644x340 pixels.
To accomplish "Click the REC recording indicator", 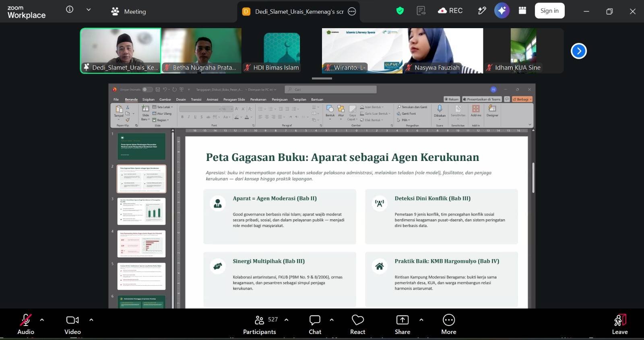I will point(450,11).
